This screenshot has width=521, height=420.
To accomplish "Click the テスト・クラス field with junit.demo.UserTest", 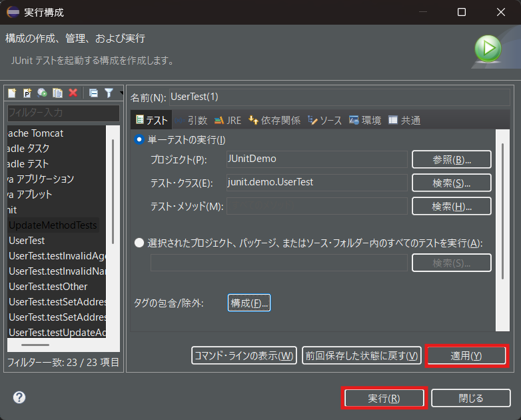I will pyautogui.click(x=317, y=182).
